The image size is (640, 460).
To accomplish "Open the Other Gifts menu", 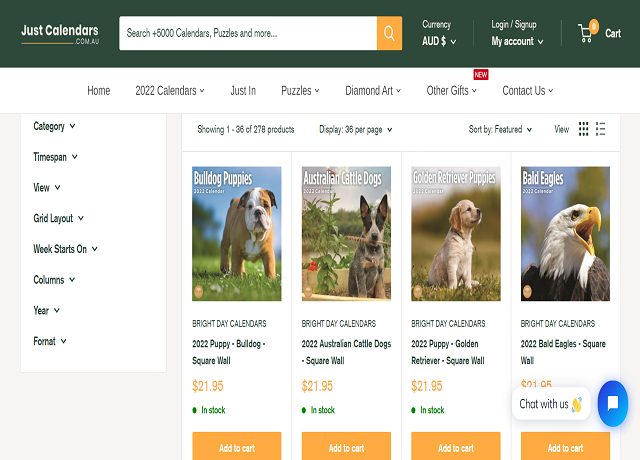I will [x=451, y=91].
